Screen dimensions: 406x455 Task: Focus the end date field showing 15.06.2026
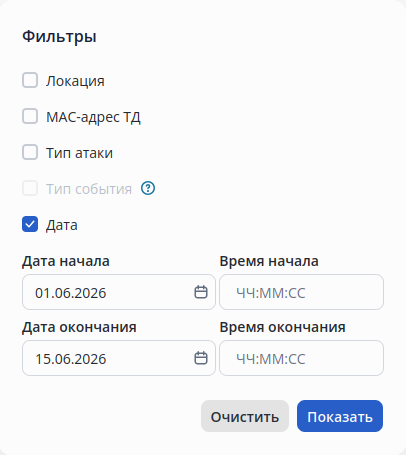[x=119, y=358]
